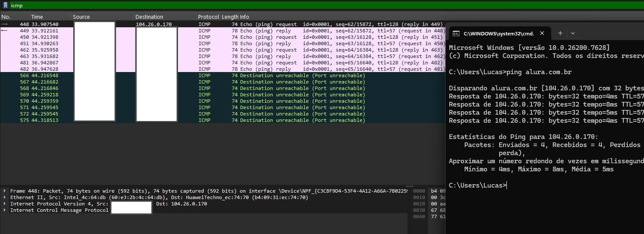This screenshot has width=644, height=234.
Task: Open a new terminal tab with plus
Action: pyautogui.click(x=560, y=33)
